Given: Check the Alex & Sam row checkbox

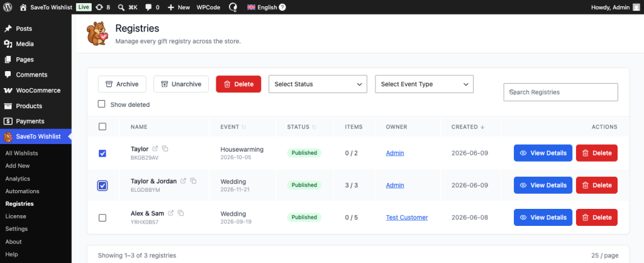Looking at the screenshot, I should coord(103,218).
